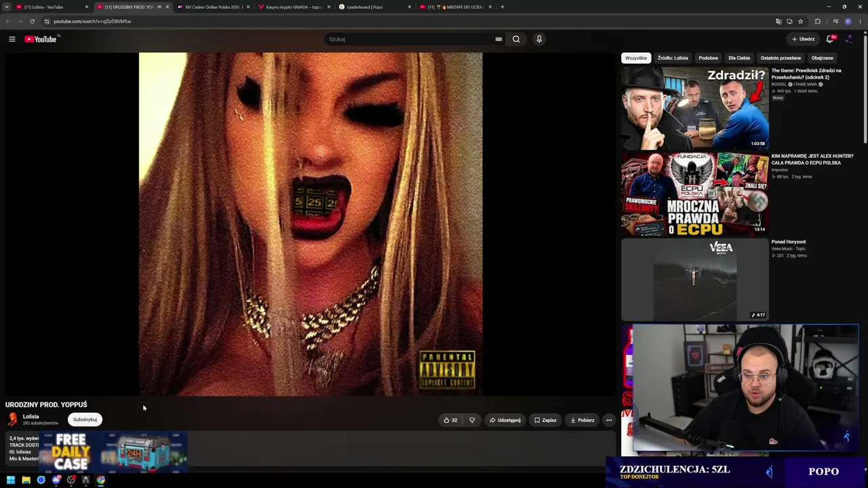This screenshot has width=868, height=488.
Task: Reload the page in the browser toolbar
Action: pos(32,21)
